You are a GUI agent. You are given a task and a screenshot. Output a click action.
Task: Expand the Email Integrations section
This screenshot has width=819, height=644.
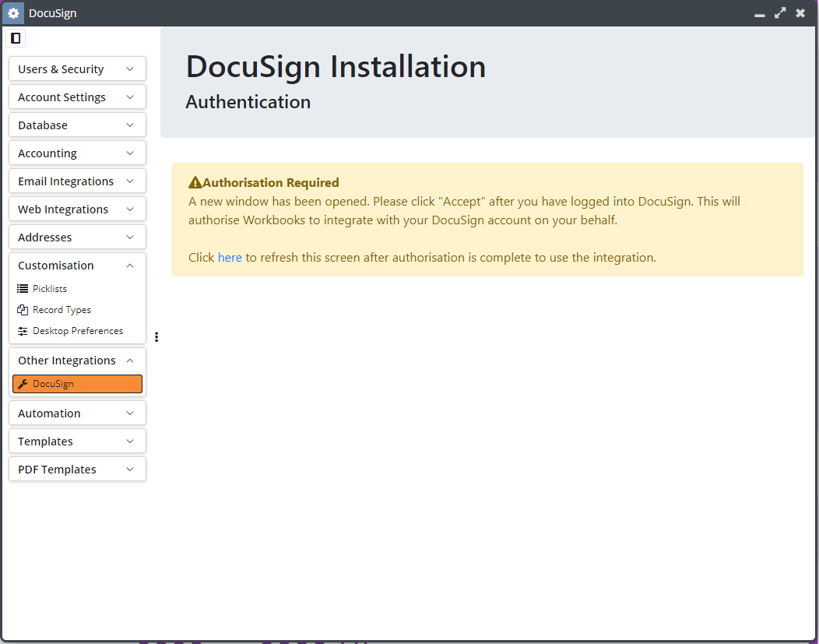click(77, 181)
